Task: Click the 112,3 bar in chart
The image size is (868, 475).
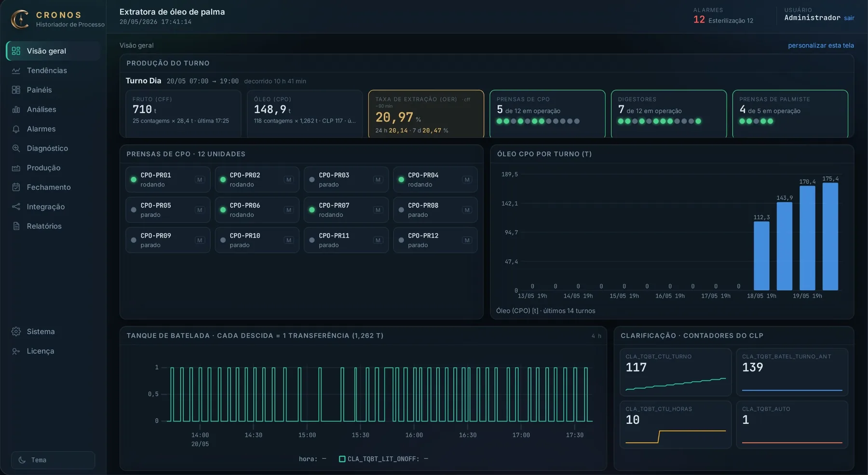Action: click(761, 256)
